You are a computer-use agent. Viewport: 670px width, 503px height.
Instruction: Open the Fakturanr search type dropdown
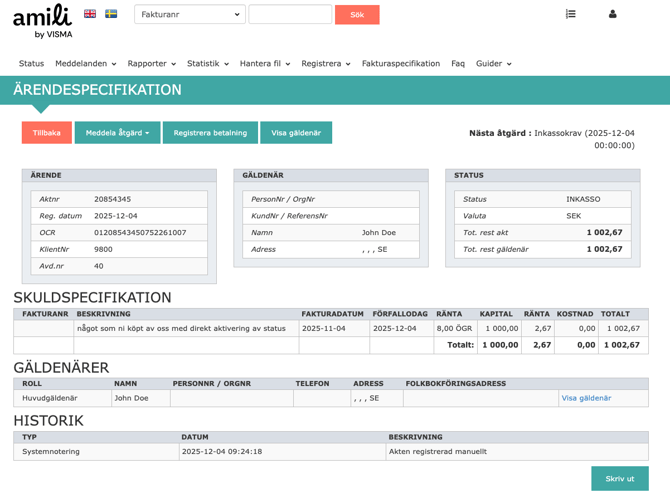[189, 15]
